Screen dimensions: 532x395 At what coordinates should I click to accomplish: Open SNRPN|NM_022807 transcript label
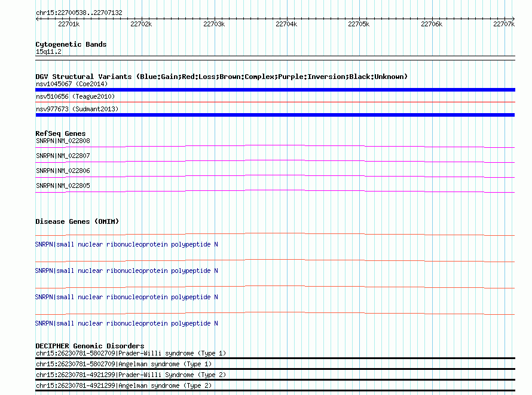[x=63, y=156]
